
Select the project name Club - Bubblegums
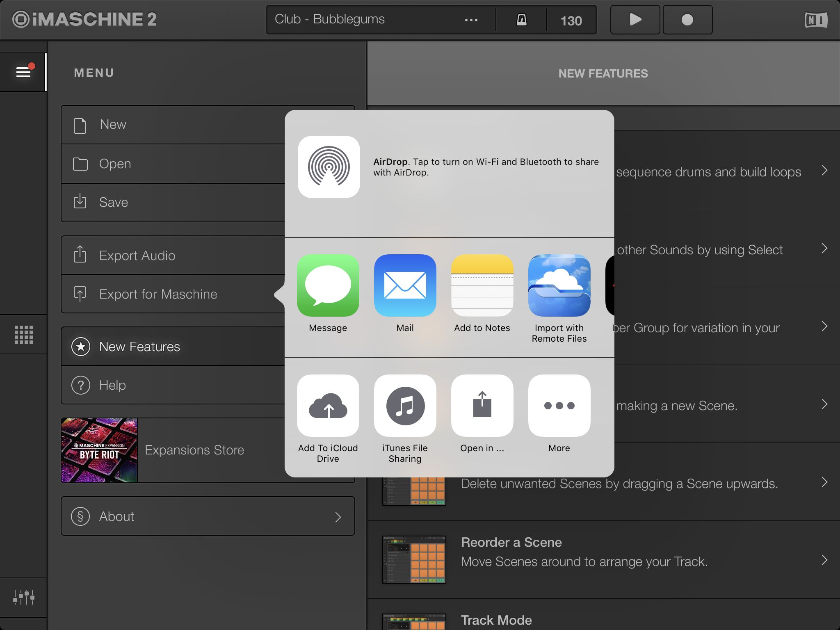point(330,19)
